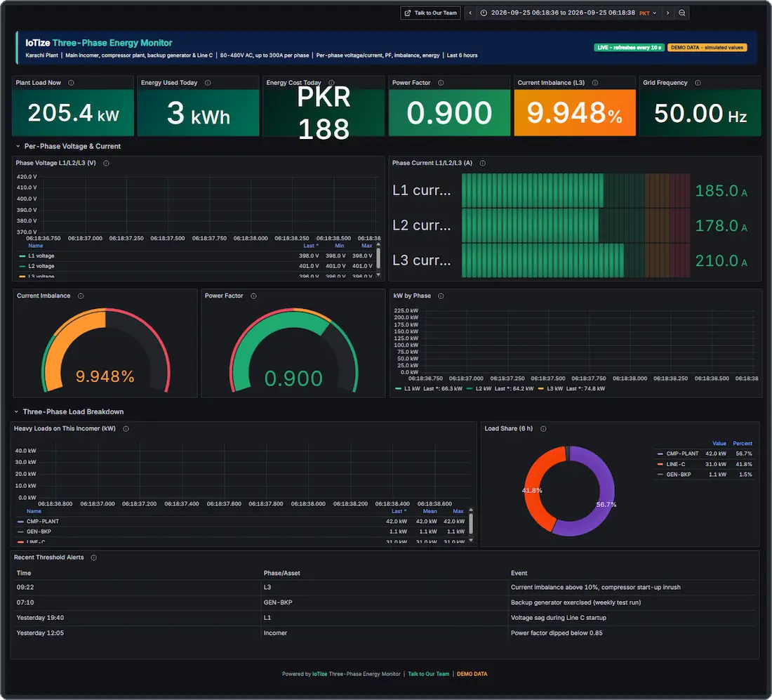Click the Talk to Our Team external link icon

click(407, 13)
